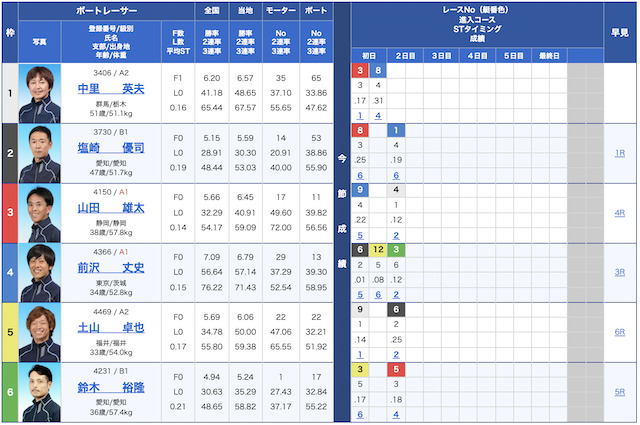The height and width of the screenshot is (425, 640).
Task: Open lane 1 first-day result 1 link
Action: [x=360, y=116]
